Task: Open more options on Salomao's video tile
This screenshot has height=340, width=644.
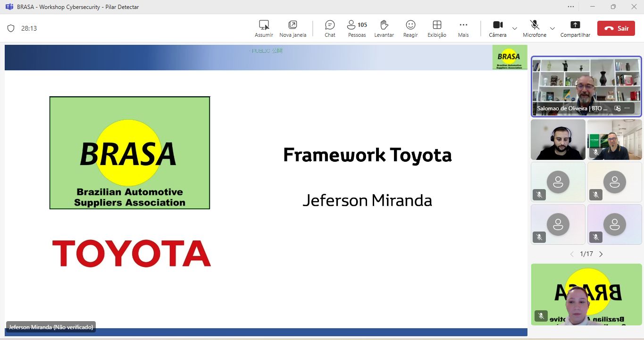Action: coord(627,108)
